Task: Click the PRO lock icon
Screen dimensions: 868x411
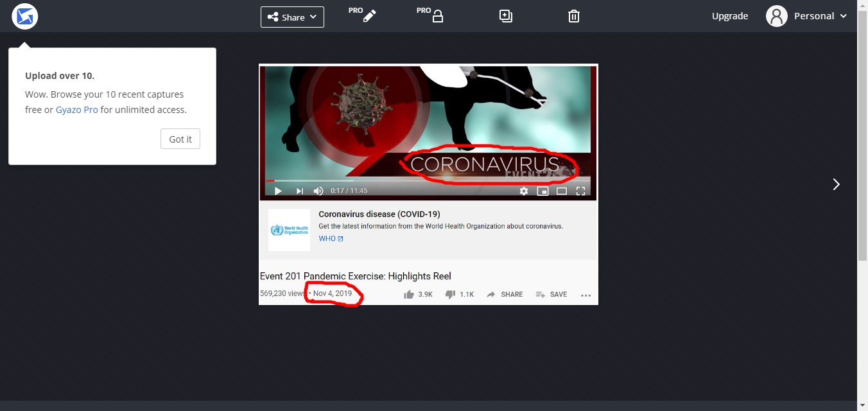Action: click(x=431, y=15)
